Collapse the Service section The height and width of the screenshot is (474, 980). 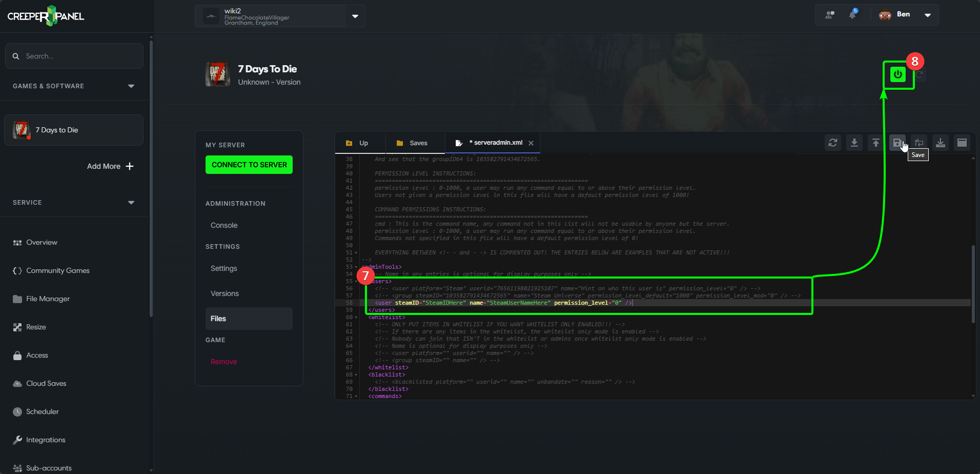coord(131,203)
